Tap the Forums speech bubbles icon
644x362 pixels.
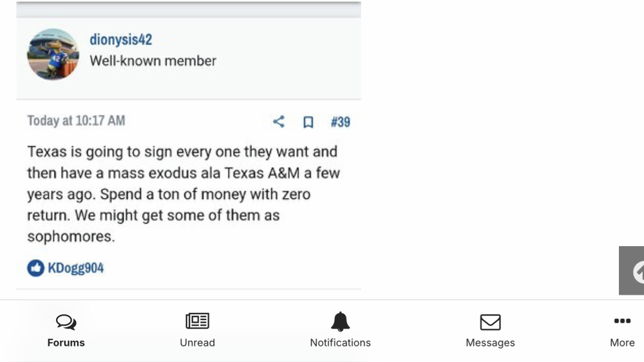[x=66, y=321]
